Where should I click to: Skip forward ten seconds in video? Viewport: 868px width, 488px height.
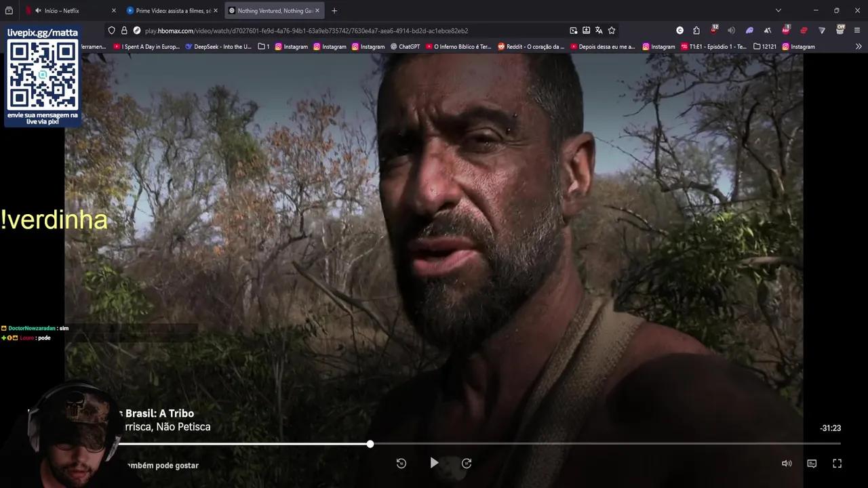[467, 463]
